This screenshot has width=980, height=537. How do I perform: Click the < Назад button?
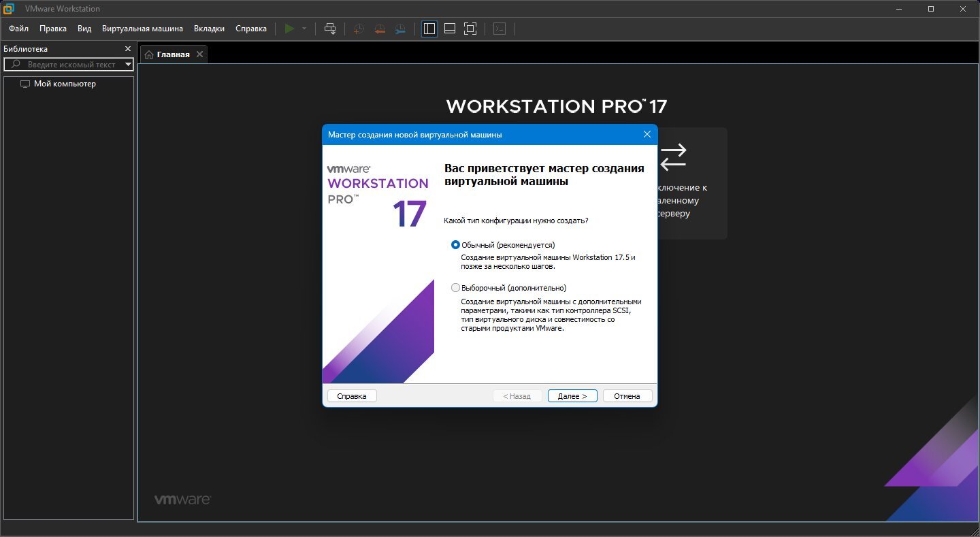tap(517, 396)
